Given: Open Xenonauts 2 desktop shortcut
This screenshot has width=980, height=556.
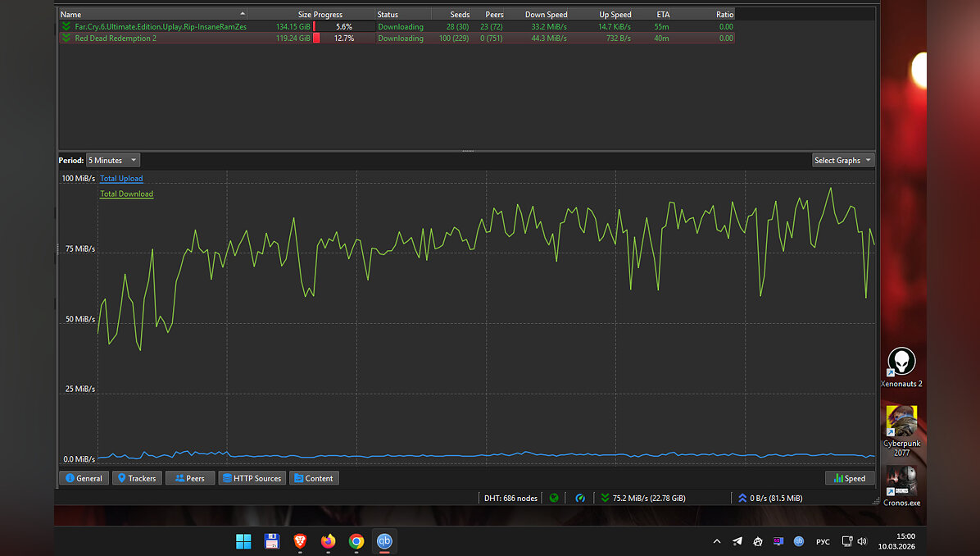Looking at the screenshot, I should 901,367.
